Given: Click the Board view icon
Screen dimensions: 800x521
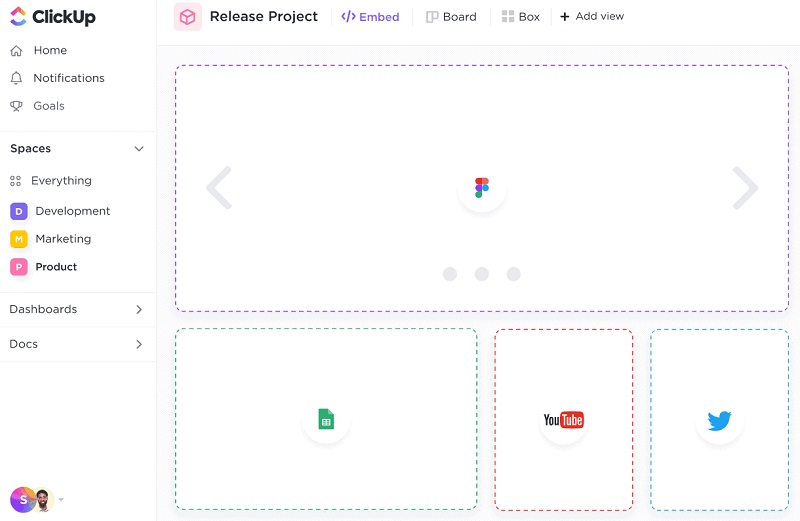Looking at the screenshot, I should (432, 17).
